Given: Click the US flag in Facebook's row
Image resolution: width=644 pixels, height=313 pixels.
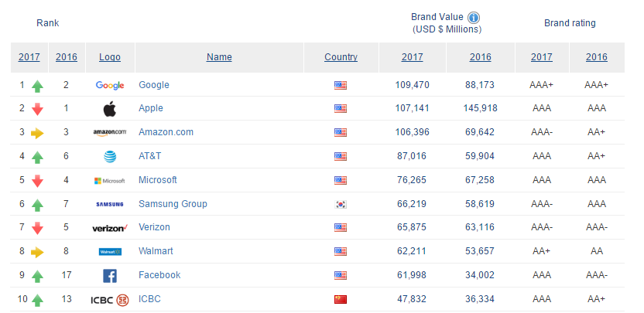Looking at the screenshot, I should tap(341, 276).
